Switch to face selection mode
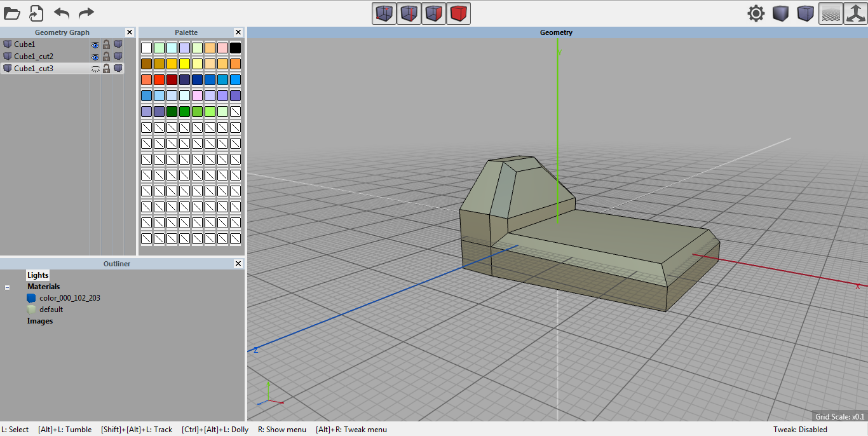 433,13
